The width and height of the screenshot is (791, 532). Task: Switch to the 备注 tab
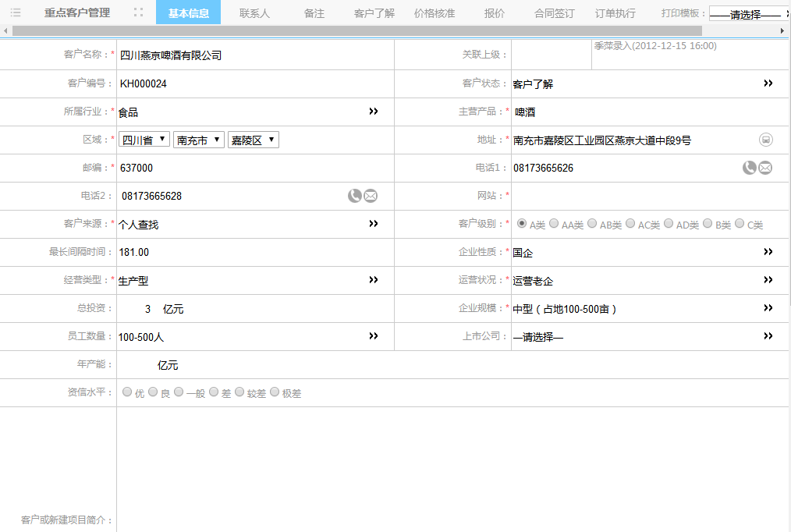314,13
